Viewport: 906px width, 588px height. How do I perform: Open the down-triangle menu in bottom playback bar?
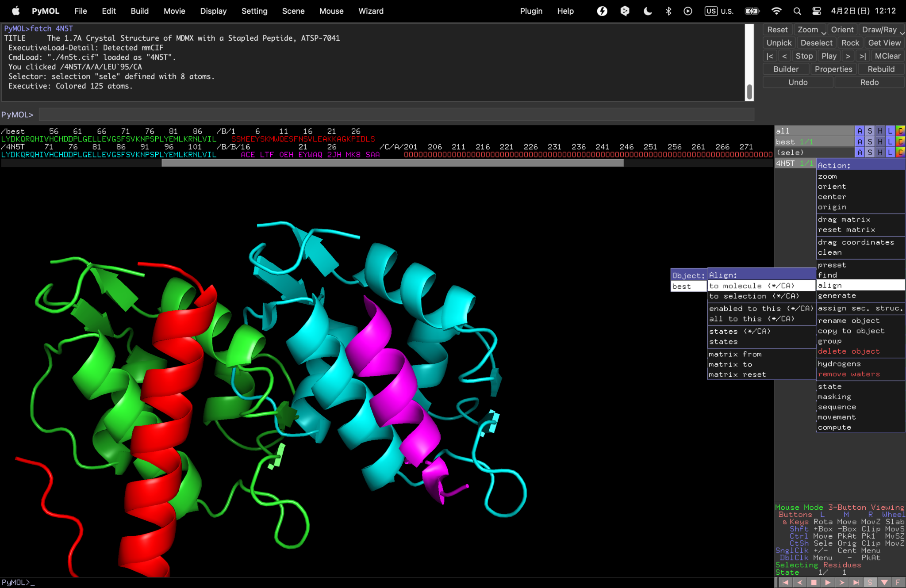(x=884, y=582)
